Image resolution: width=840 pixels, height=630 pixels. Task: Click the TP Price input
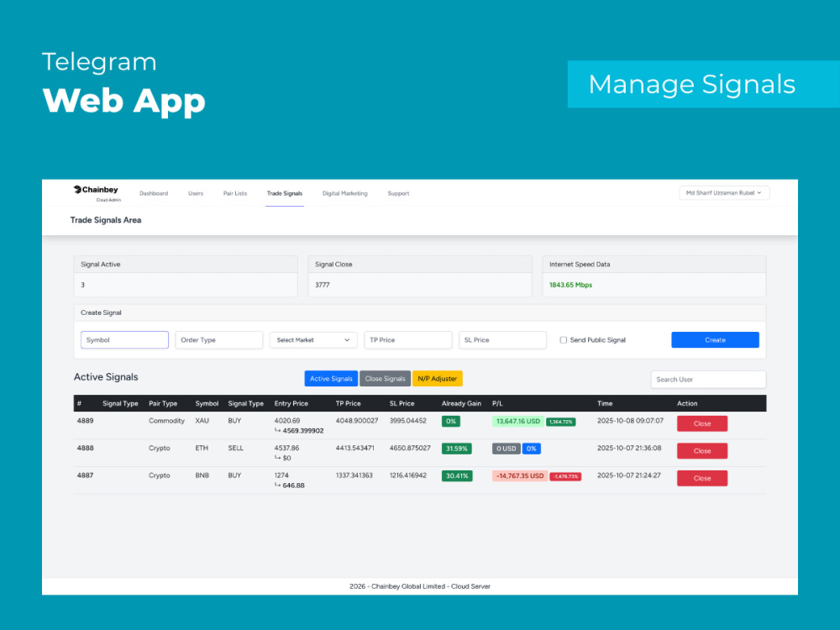(x=408, y=339)
